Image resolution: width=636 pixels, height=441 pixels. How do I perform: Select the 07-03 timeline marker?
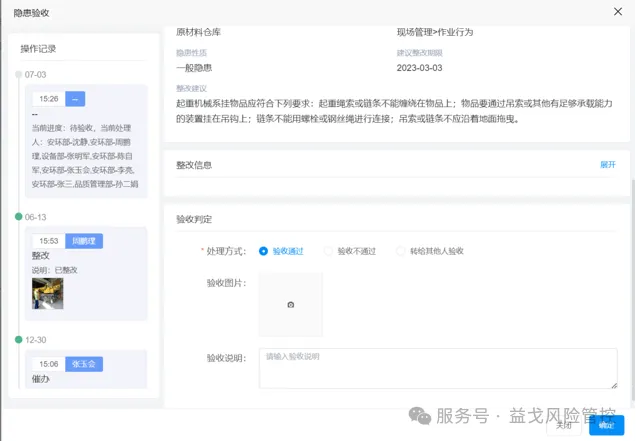click(x=18, y=74)
